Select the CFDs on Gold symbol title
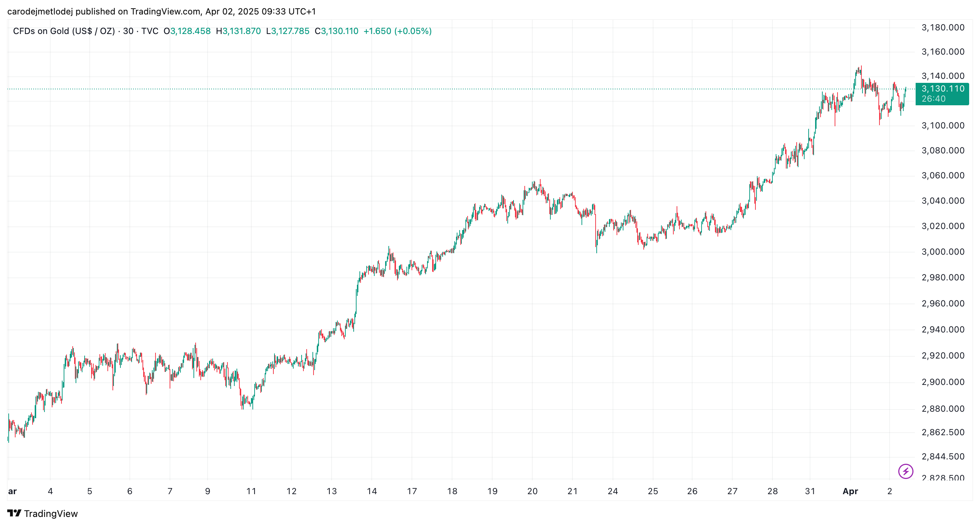 64,31
